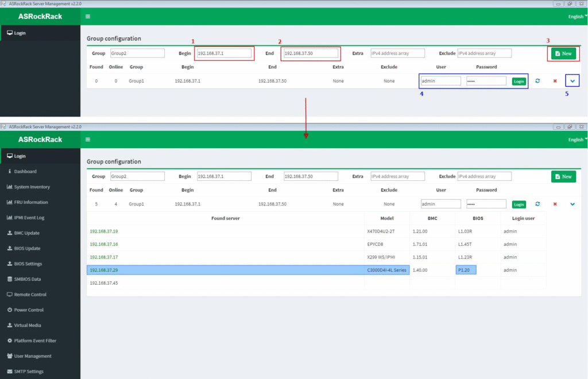Select the server row 192.168.37.29

104,270
